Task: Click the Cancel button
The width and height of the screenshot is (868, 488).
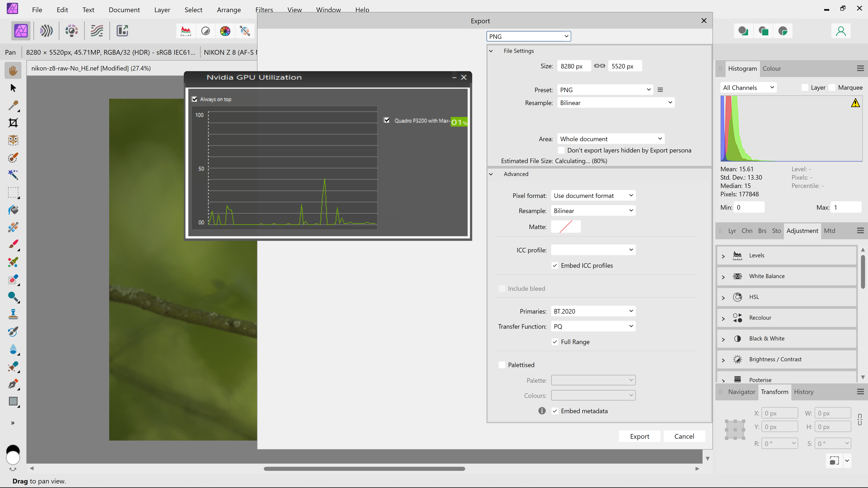Action: pos(684,436)
